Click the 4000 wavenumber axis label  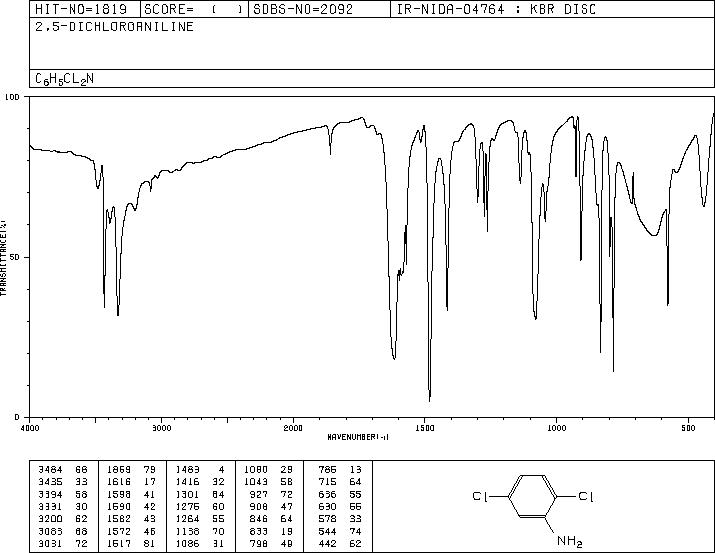tap(30, 428)
